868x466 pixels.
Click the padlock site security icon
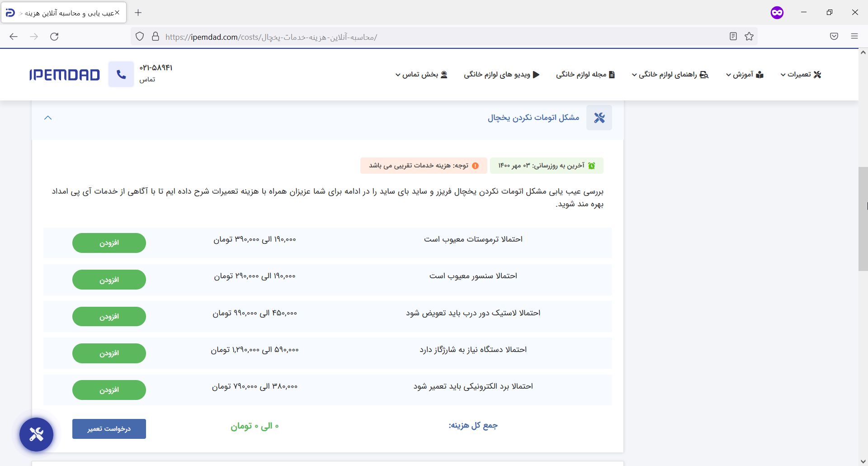156,37
